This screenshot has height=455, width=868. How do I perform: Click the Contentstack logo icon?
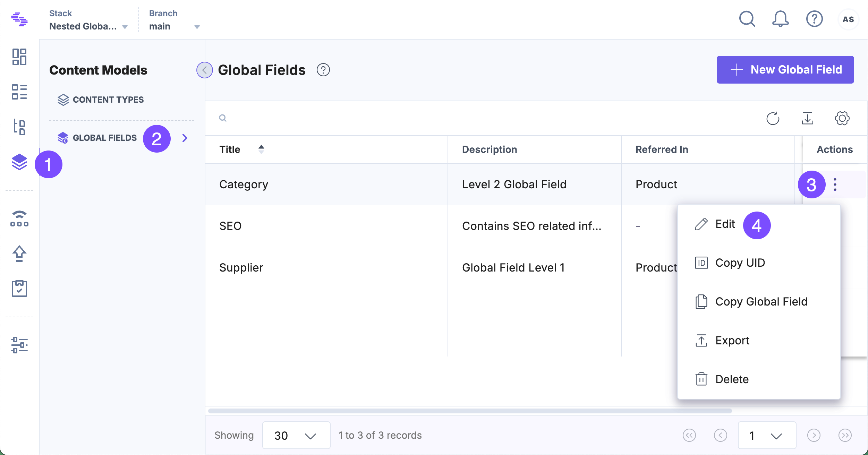point(19,19)
